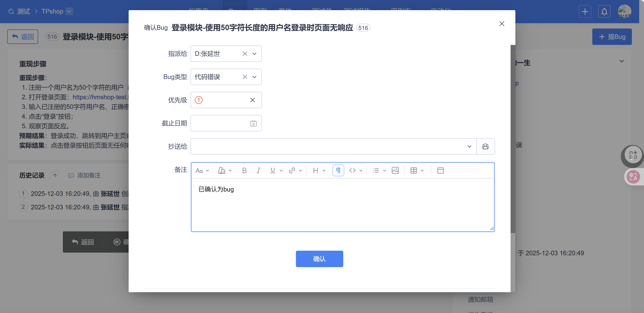Toggle history record sort order
This screenshot has height=313, width=644.
click(55, 175)
